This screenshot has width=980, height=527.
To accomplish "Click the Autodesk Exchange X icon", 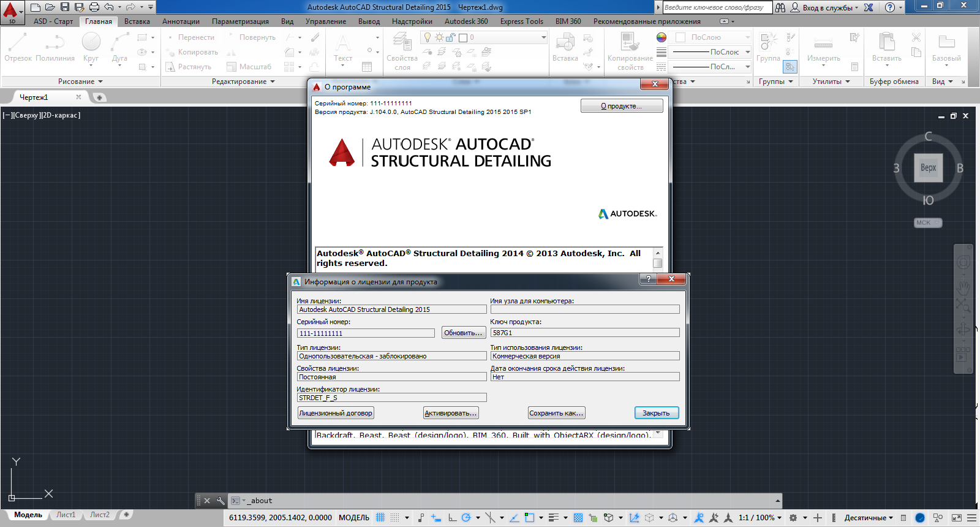I will [x=869, y=7].
